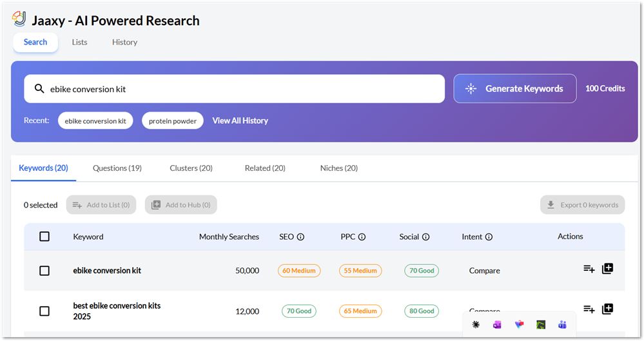Open the Questions (19) tab
This screenshot has height=341, width=644.
click(x=117, y=168)
